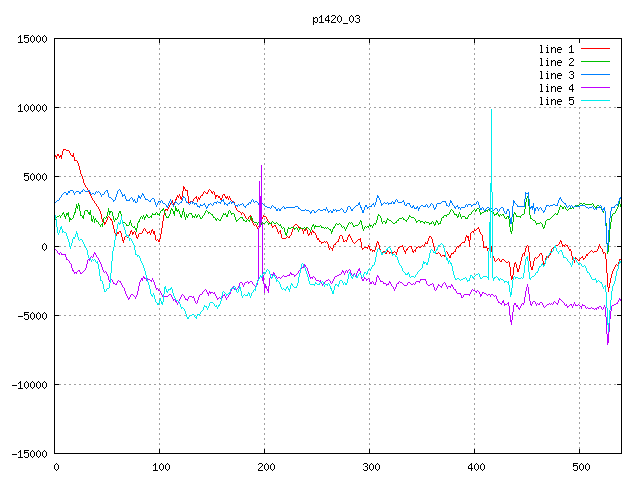Click x-axis label 400
Viewport: 640px width, 480px height.
click(x=476, y=467)
